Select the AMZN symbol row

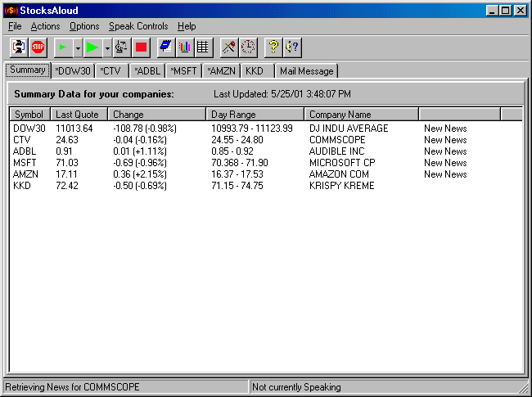25,174
